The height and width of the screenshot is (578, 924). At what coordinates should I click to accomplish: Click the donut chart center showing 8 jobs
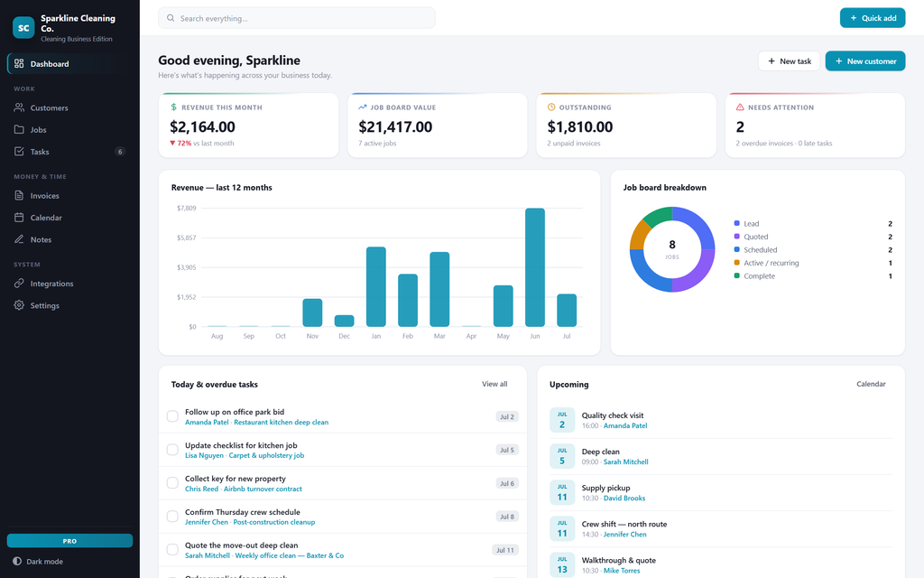click(x=671, y=249)
